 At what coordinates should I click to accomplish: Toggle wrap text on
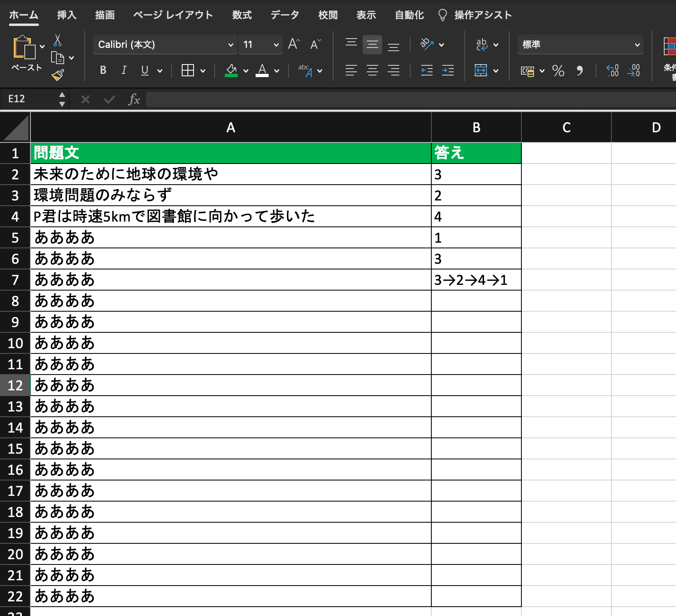click(x=482, y=45)
